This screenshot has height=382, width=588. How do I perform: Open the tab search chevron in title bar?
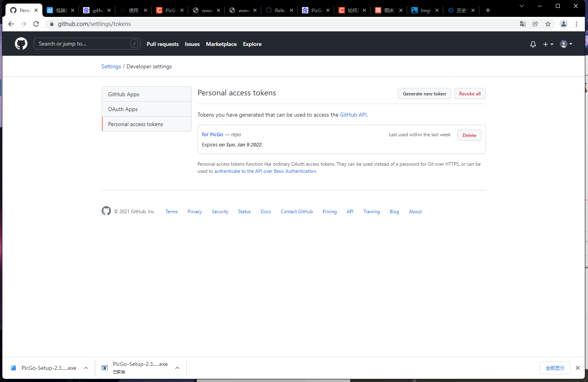(522, 6)
